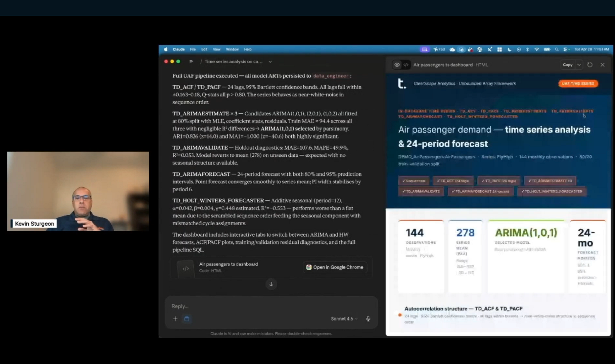Image resolution: width=615 pixels, height=364 pixels.
Task: Start voice input with microphone icon
Action: tap(368, 319)
